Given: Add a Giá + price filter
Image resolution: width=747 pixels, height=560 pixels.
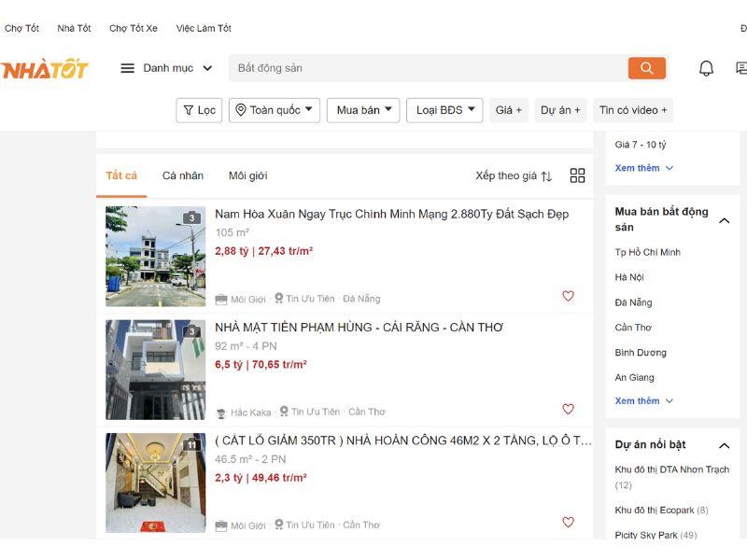Looking at the screenshot, I should 509,110.
